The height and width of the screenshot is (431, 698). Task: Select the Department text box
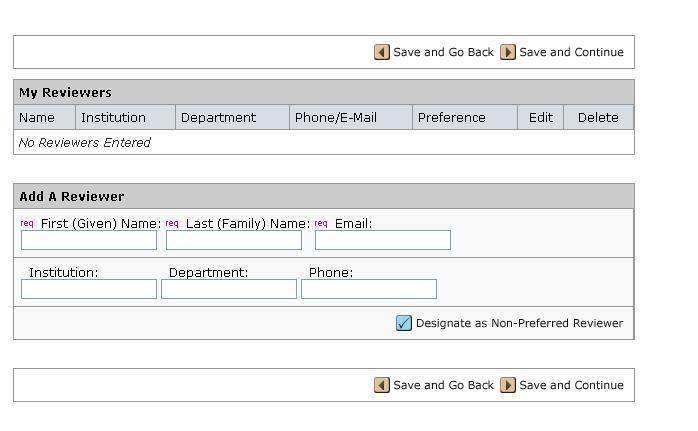click(229, 289)
